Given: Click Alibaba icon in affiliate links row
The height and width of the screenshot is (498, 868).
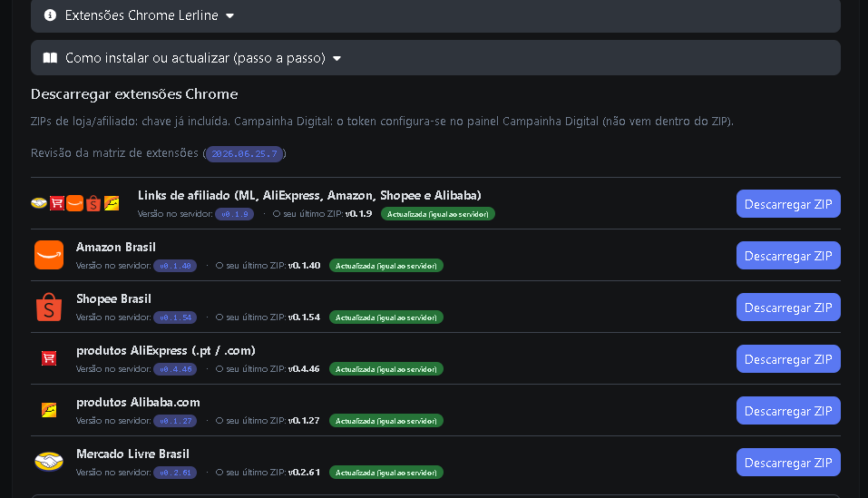Looking at the screenshot, I should point(112,203).
